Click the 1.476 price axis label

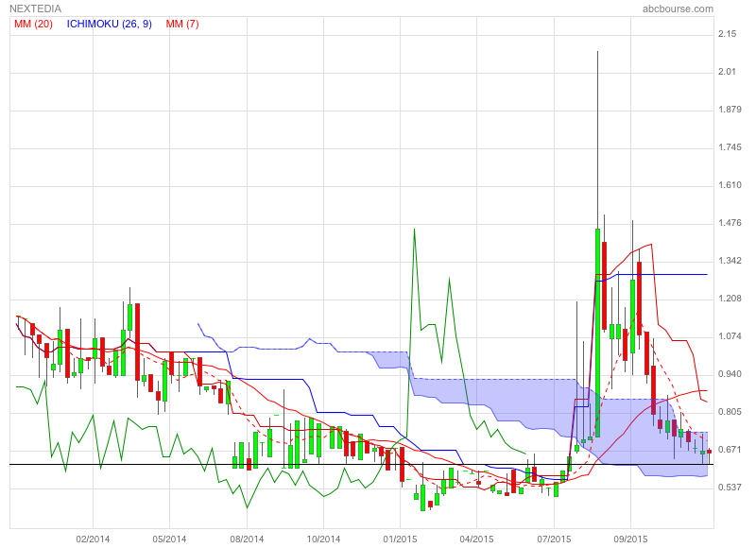730,223
